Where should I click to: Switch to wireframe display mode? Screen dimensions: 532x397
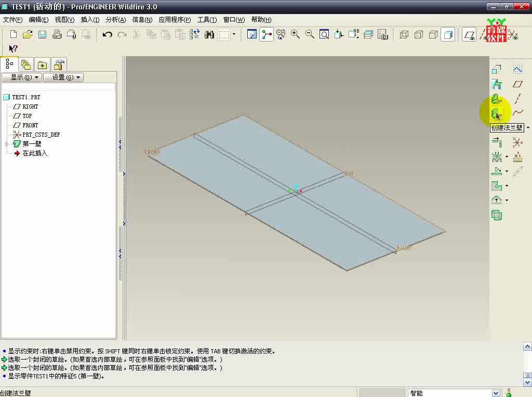[x=404, y=34]
